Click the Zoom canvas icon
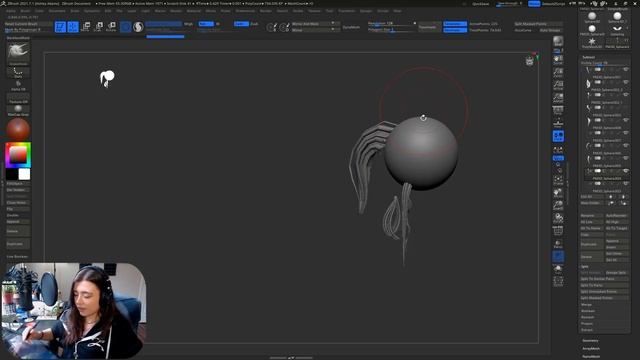Image resolution: width=640 pixels, height=360 pixels. coord(558,73)
